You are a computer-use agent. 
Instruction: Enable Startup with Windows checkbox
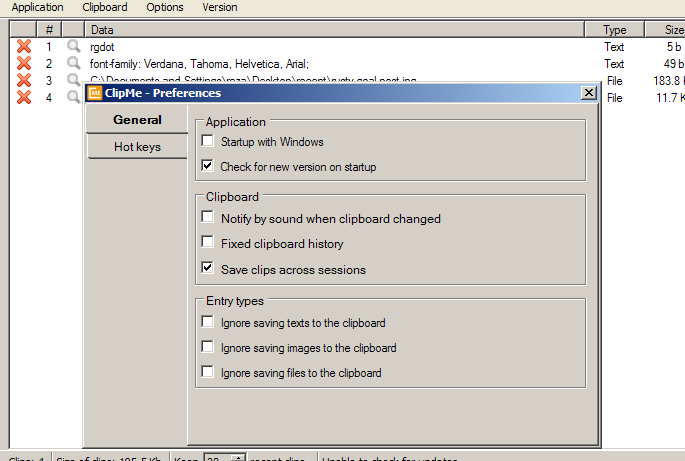click(x=208, y=141)
